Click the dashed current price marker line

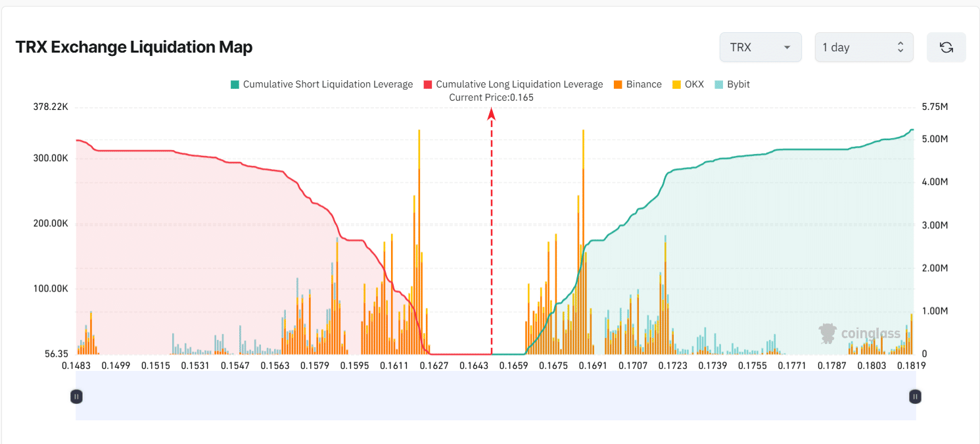[x=491, y=230]
